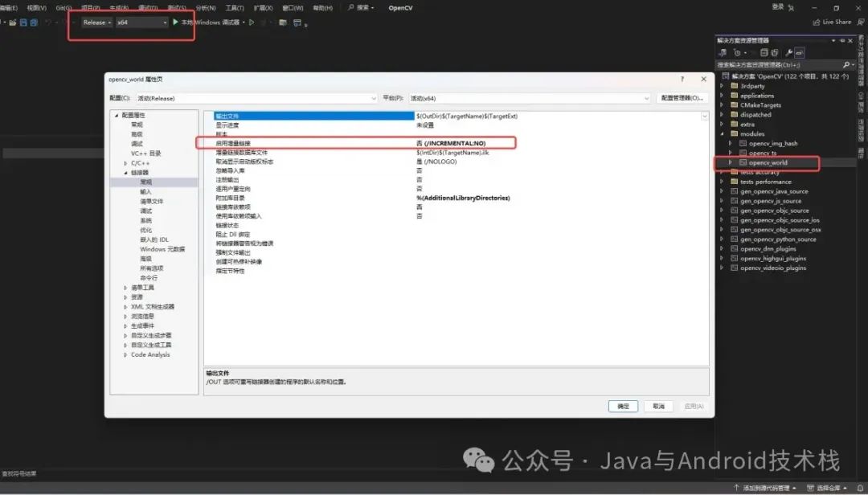Viewport: 868px width, 495px height.
Task: Start debugging with the green play arrow
Action: (175, 22)
